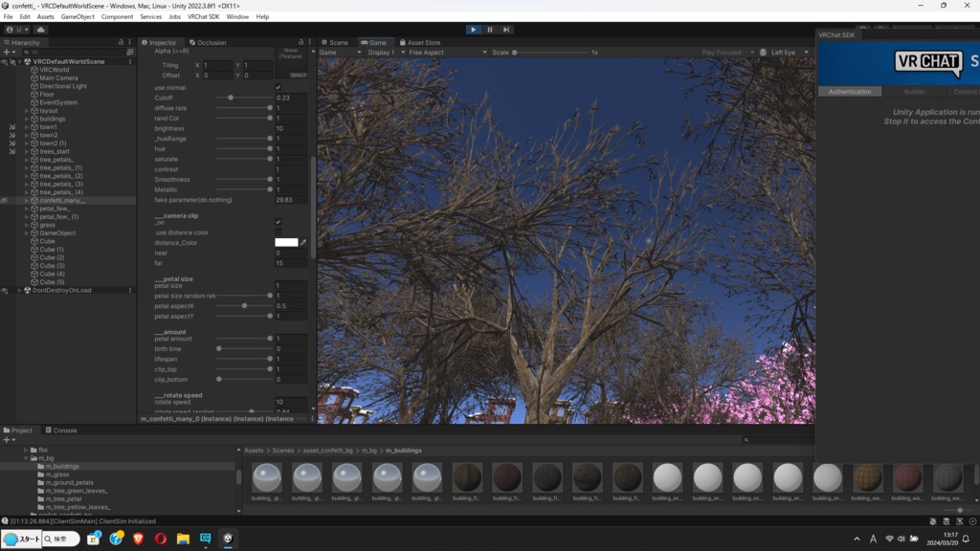Expand the fbx folder in the Project tree
980x551 pixels.
coord(26,450)
